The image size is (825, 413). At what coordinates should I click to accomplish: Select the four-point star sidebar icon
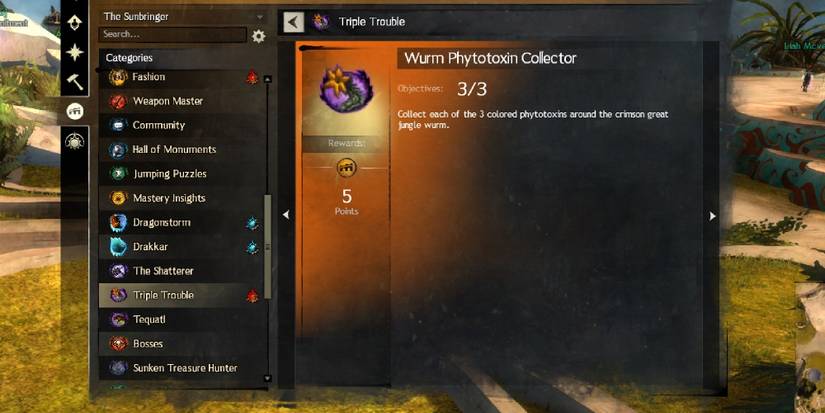(x=75, y=52)
